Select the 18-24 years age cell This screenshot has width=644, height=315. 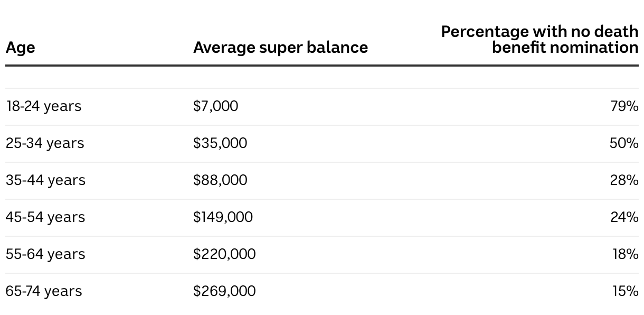click(x=43, y=106)
